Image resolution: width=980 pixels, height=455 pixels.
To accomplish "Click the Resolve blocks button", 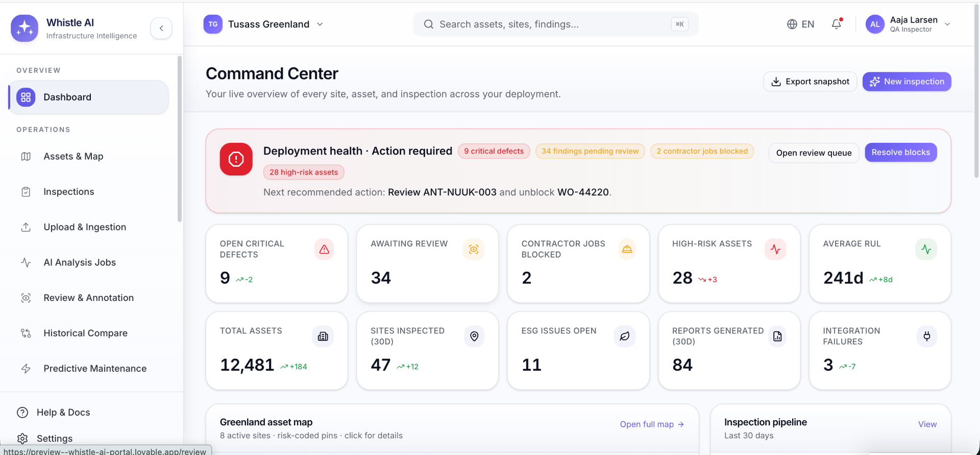I will point(900,153).
